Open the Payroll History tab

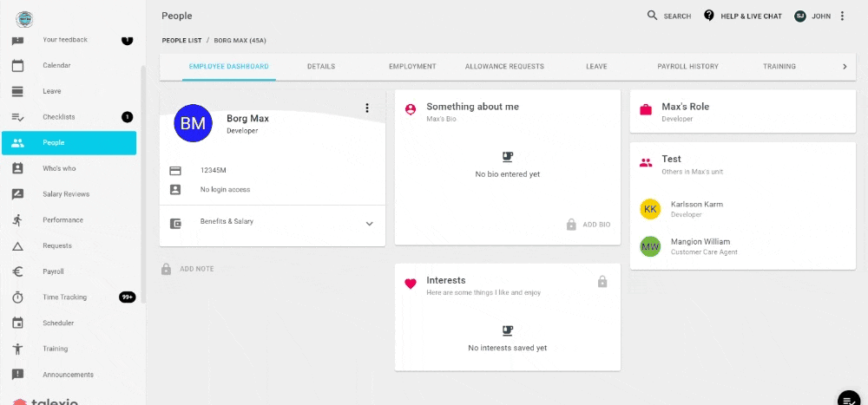click(687, 67)
